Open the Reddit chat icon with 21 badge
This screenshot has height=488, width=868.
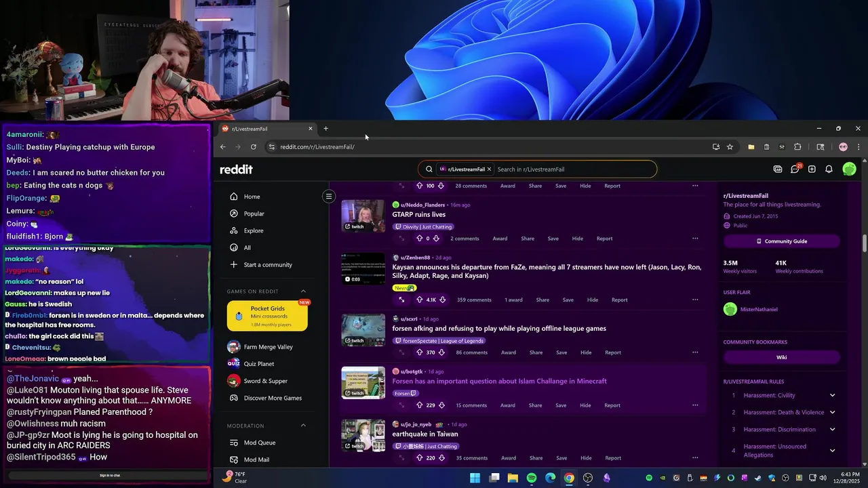(x=795, y=169)
